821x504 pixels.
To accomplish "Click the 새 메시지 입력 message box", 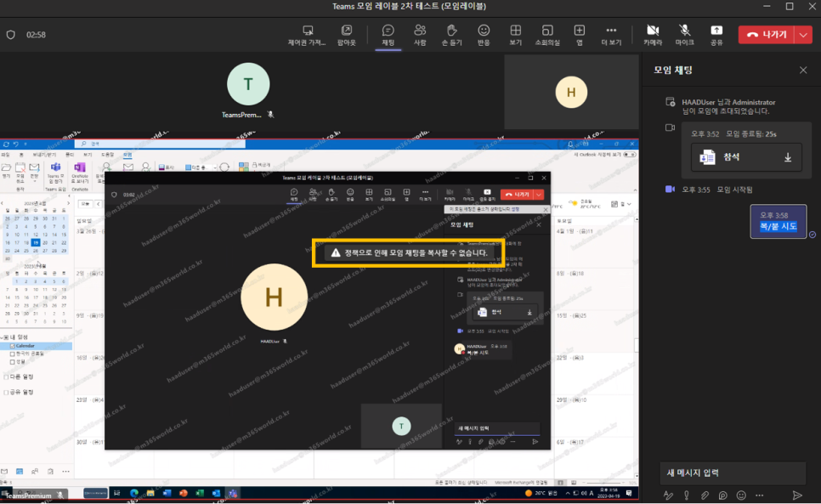I will coord(733,473).
